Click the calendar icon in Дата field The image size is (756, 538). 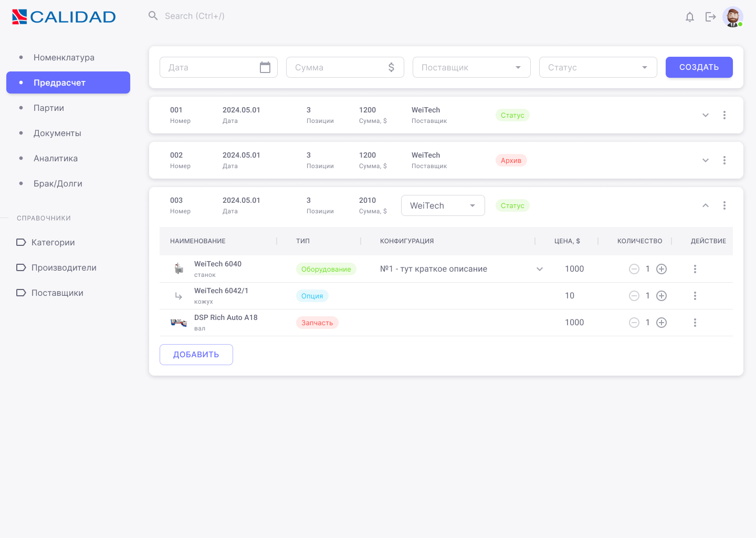[x=265, y=67]
